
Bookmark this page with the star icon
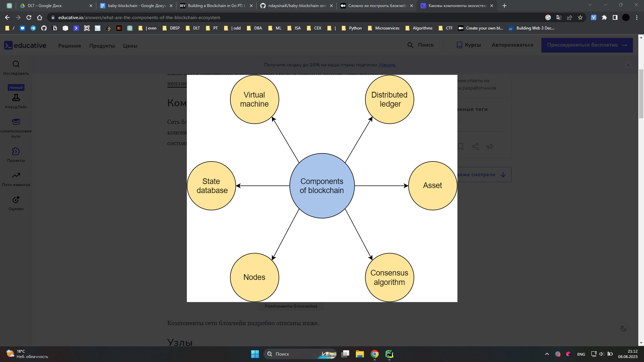click(580, 17)
